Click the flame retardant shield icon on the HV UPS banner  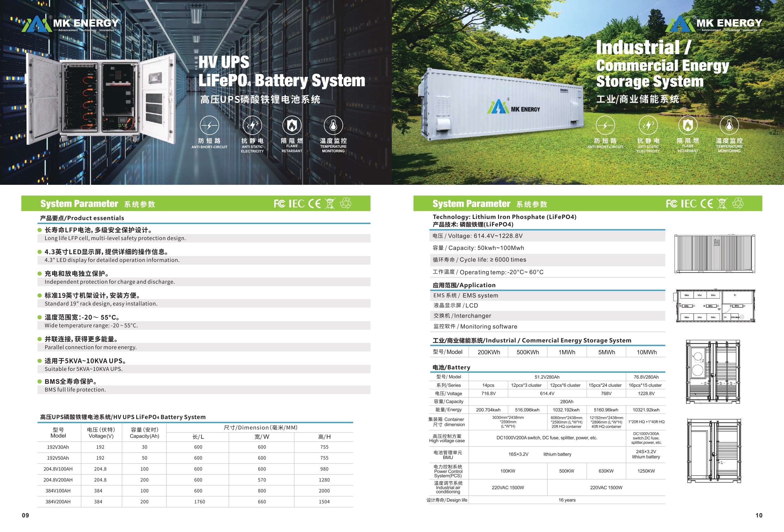click(x=292, y=125)
